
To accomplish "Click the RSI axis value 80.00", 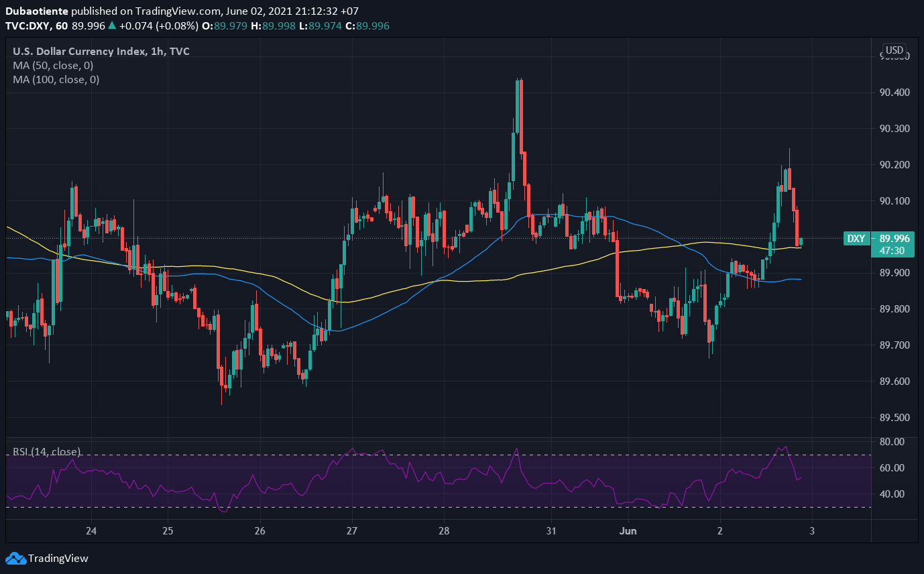I will pos(893,442).
